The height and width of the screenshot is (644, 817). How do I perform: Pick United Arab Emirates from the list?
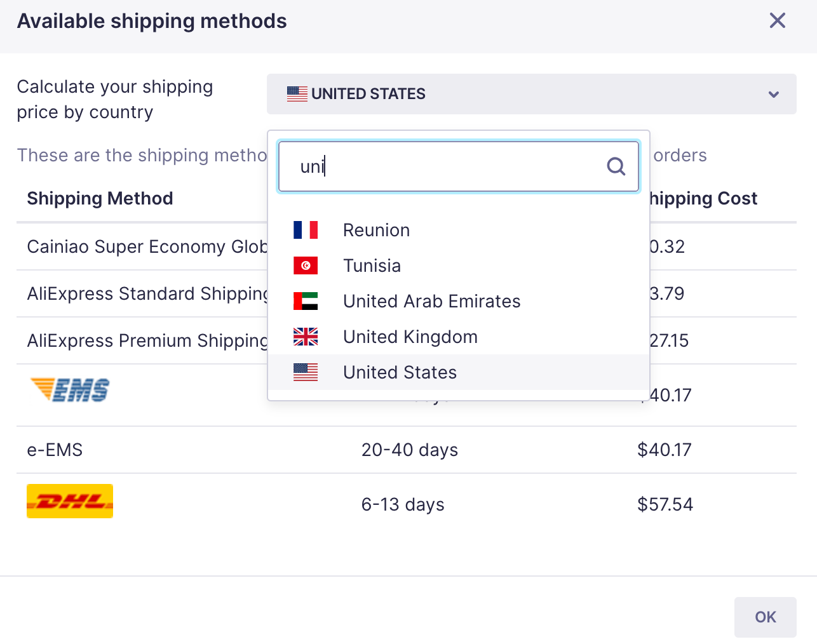(431, 301)
